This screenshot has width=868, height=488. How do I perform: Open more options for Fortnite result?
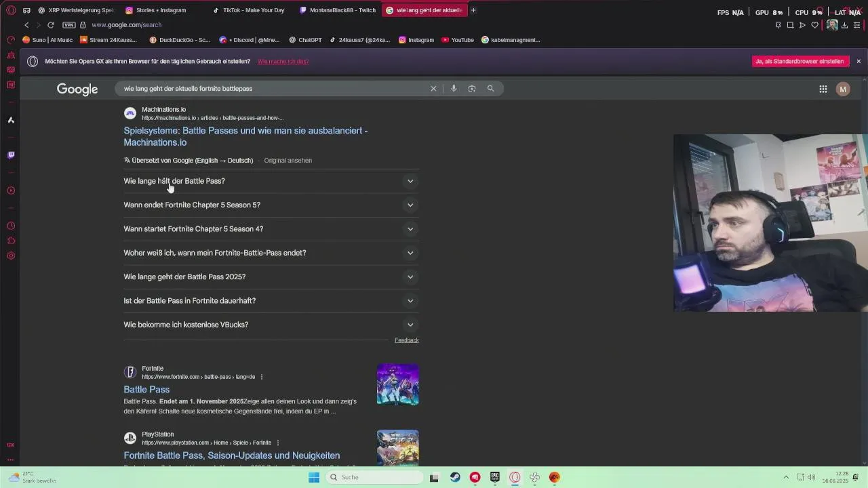coord(262,377)
